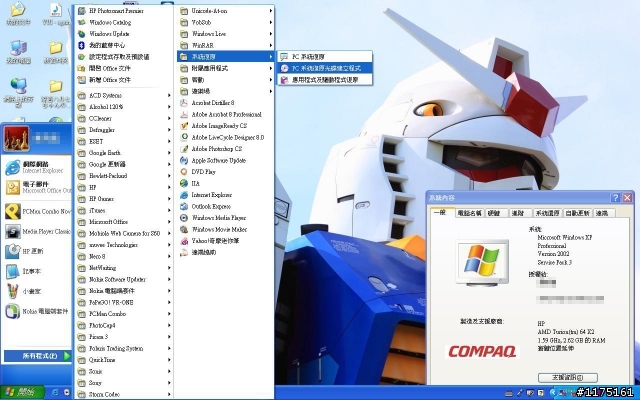Image resolution: width=640 pixels, height=400 pixels.
Task: Open 我的藍芽中心 Bluetooth entry
Action: pyautogui.click(x=124, y=45)
